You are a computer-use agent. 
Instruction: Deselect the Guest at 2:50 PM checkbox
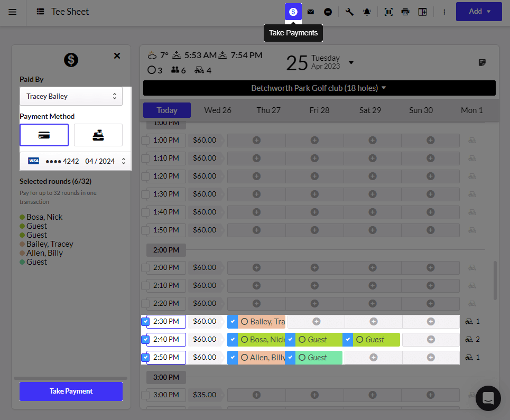coord(290,358)
